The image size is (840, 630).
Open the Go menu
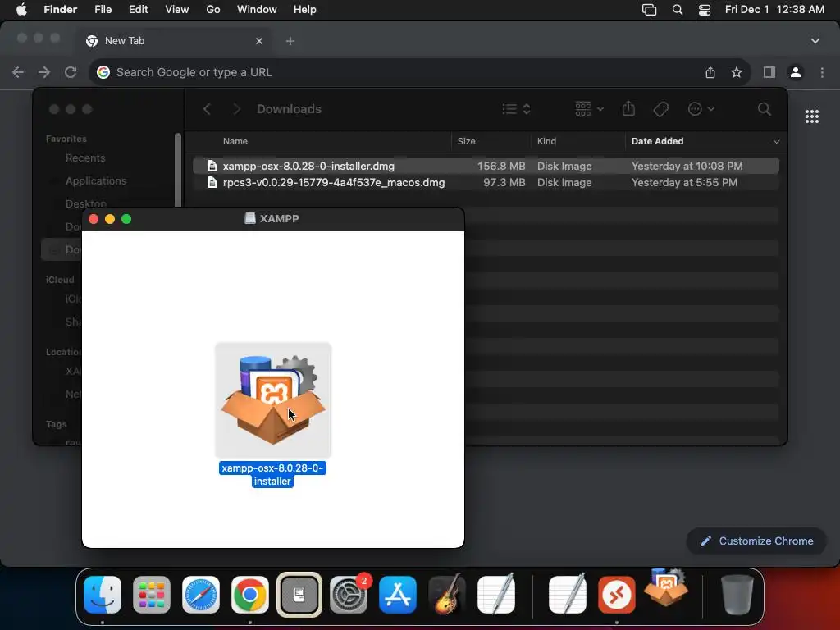pos(213,10)
